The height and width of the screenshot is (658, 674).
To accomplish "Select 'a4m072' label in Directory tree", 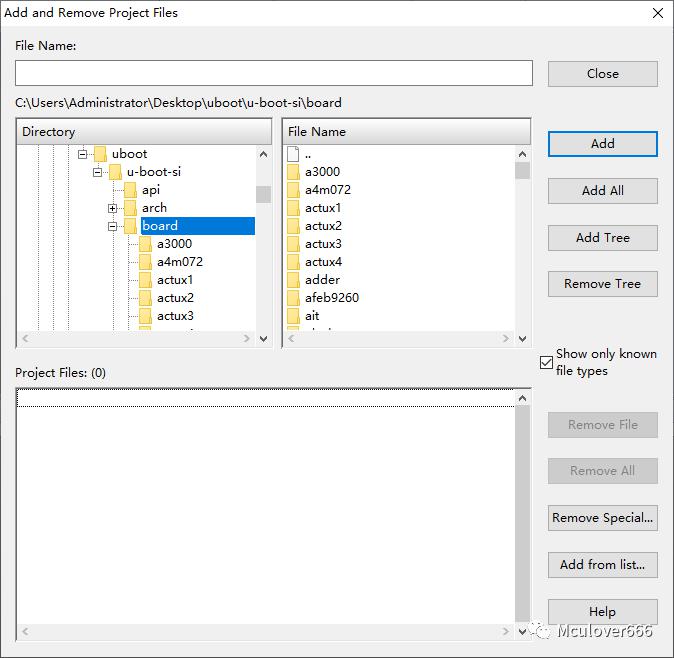I will pyautogui.click(x=180, y=262).
